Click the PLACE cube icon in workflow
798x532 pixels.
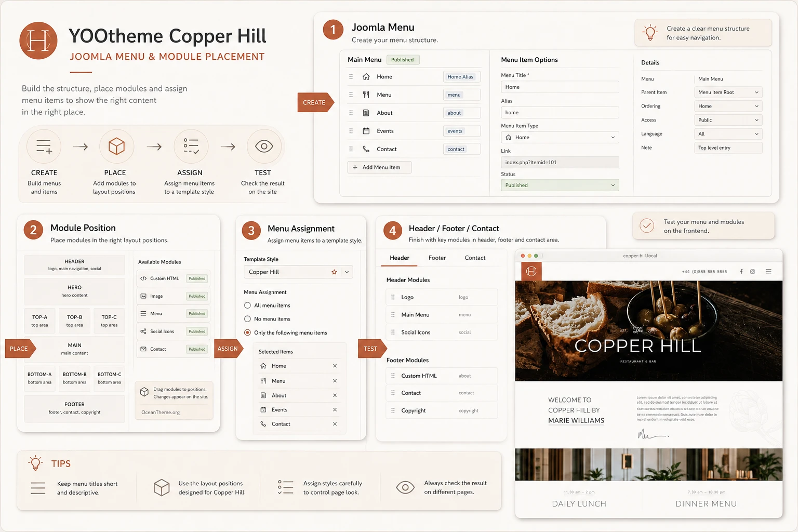(x=116, y=147)
